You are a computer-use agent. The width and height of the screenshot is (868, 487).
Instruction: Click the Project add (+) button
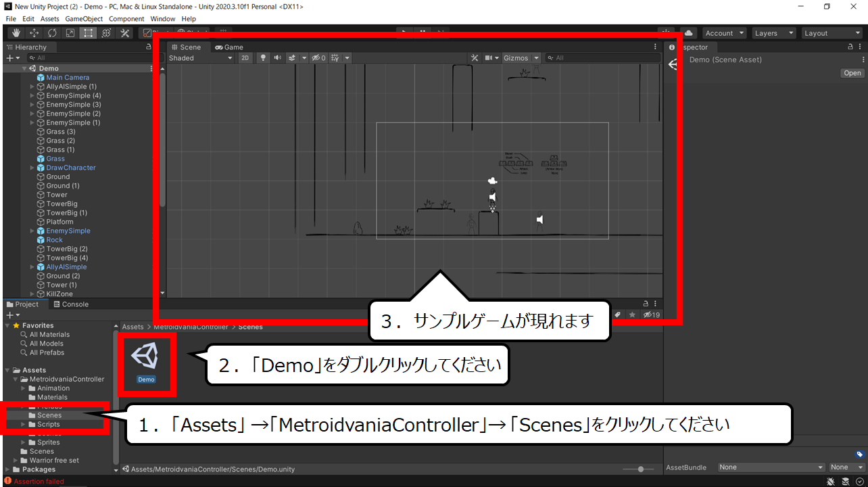coord(12,315)
